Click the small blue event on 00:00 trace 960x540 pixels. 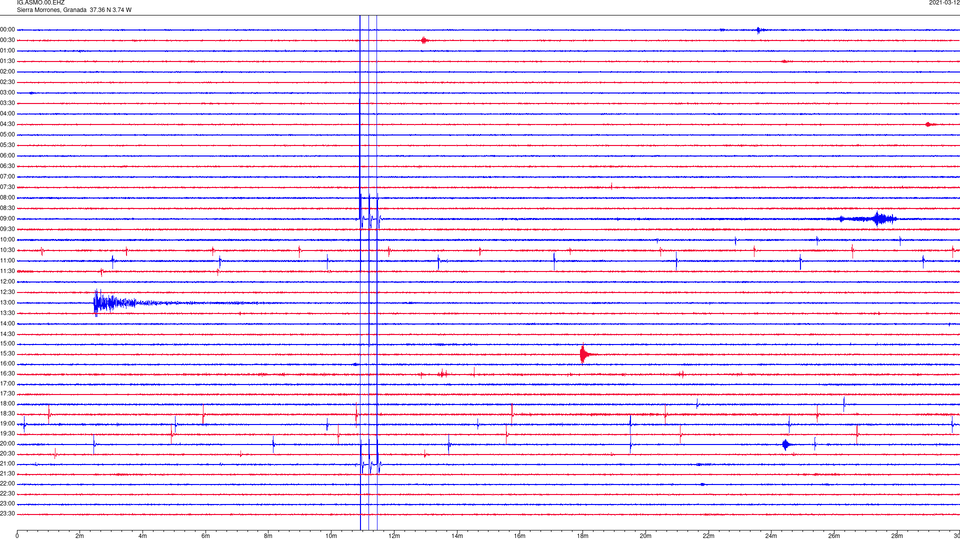pyautogui.click(x=759, y=30)
